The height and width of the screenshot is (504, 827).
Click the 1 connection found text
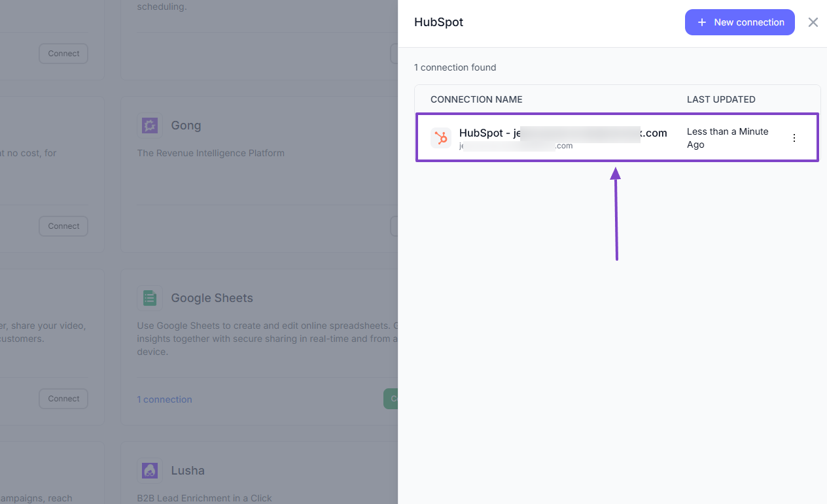click(455, 67)
